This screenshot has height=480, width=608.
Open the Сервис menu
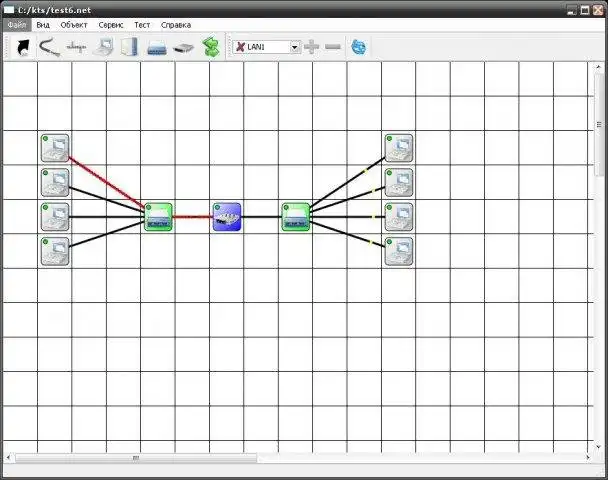pyautogui.click(x=111, y=25)
